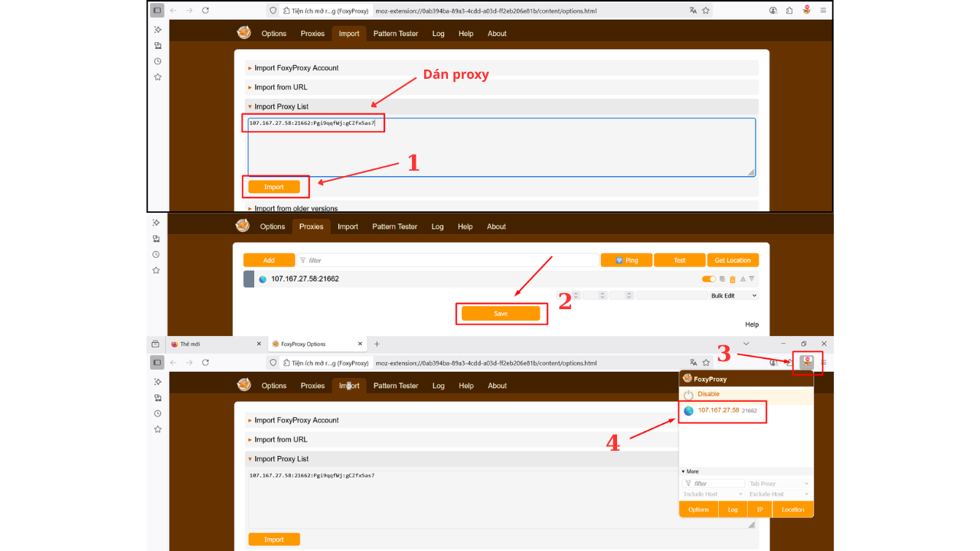Viewport: 980px width, 551px height.
Task: Click the duplicate icon next to the proxy toggle
Action: pos(722,279)
